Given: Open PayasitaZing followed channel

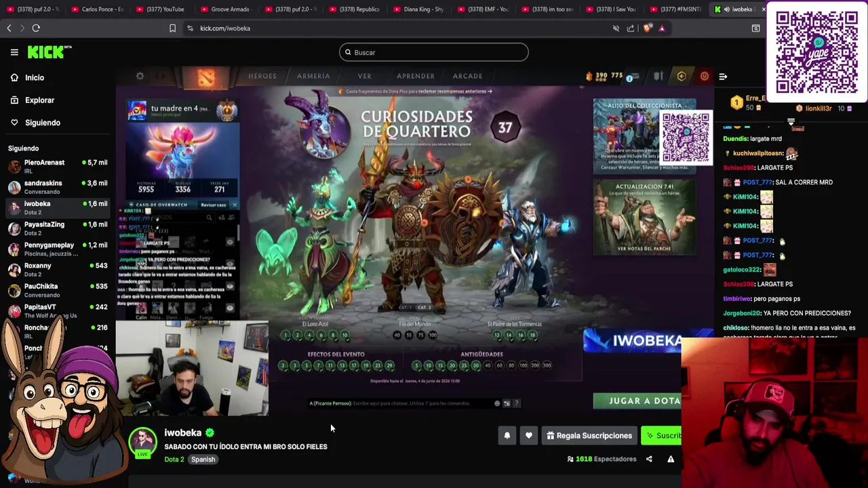Looking at the screenshot, I should (58, 228).
